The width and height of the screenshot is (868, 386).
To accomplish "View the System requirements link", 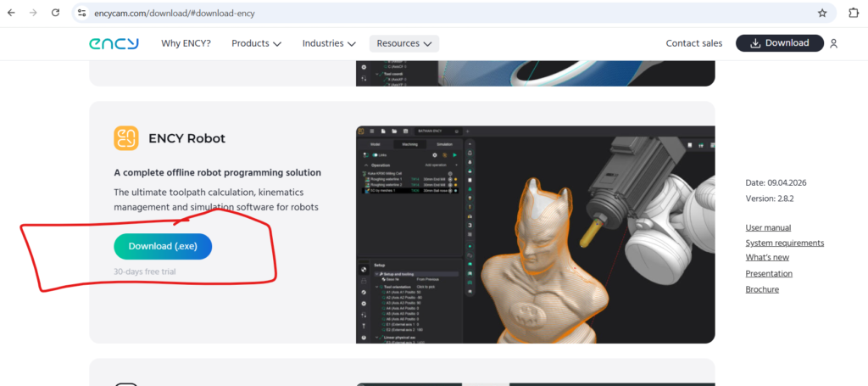I will click(x=784, y=243).
